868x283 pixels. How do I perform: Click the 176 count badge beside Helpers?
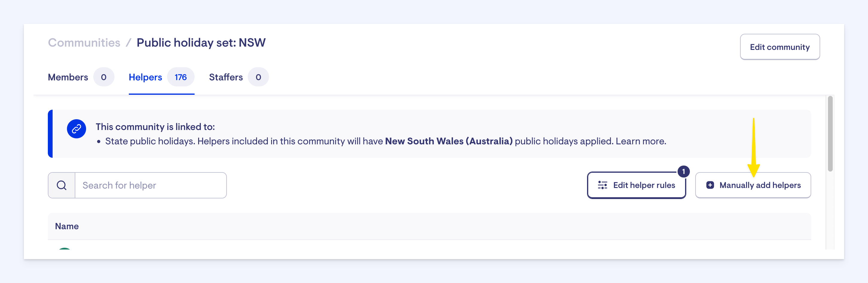tap(181, 77)
